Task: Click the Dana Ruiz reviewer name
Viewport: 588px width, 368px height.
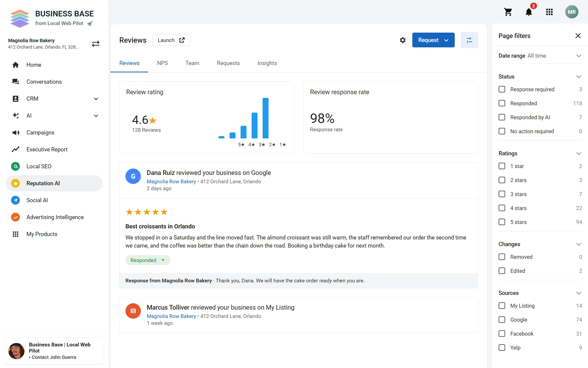Action: [x=160, y=173]
